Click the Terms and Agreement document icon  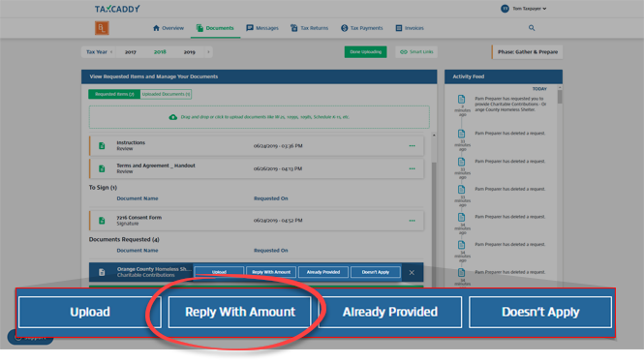(102, 168)
